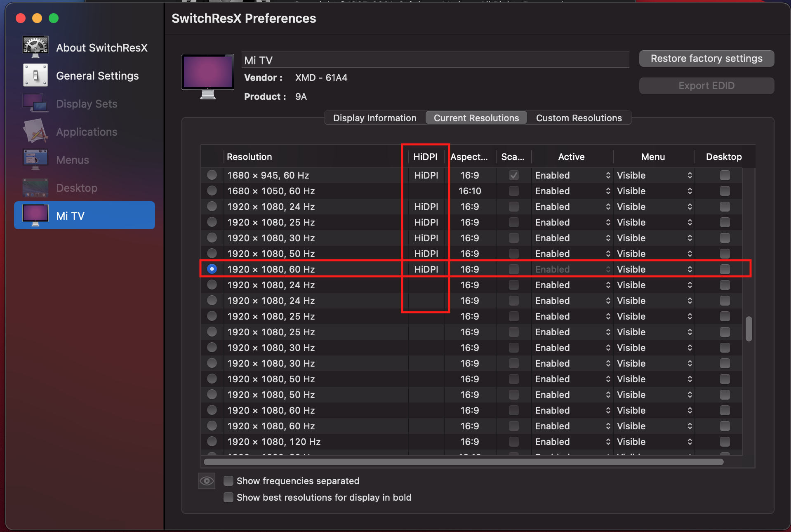This screenshot has width=791, height=532.
Task: Toggle Scaled checkbox for 1680 × 945 row
Action: (x=514, y=175)
